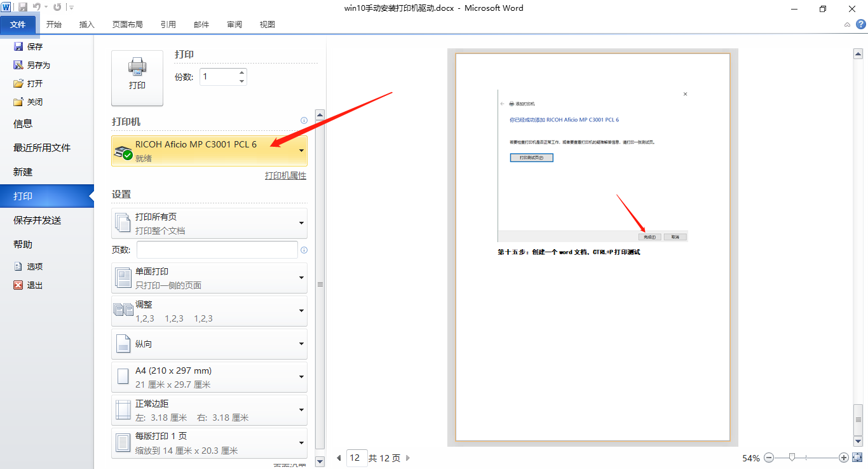
Task: Open the 单面打印 dropdown
Action: click(209, 278)
